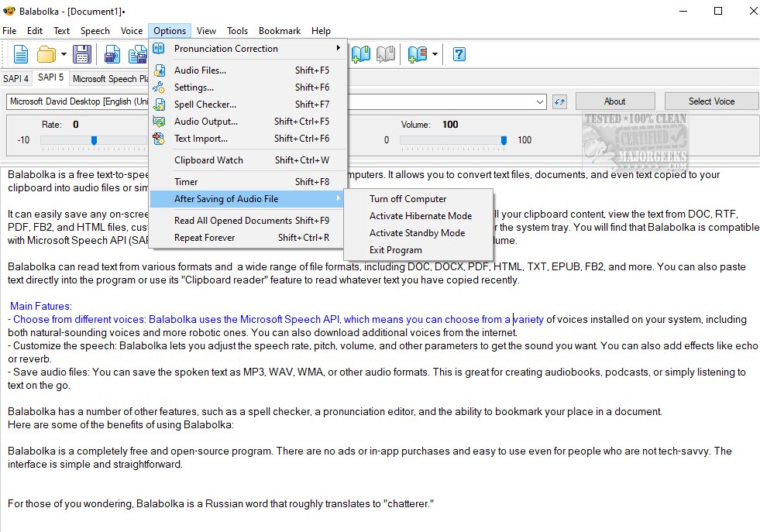The image size is (760, 532).
Task: Open the Speech menu
Action: point(95,31)
